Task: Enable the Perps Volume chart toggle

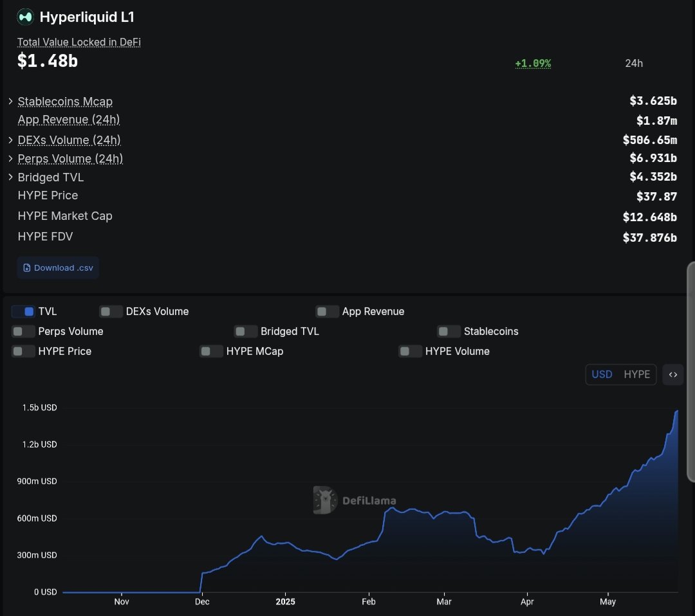Action: coord(23,331)
